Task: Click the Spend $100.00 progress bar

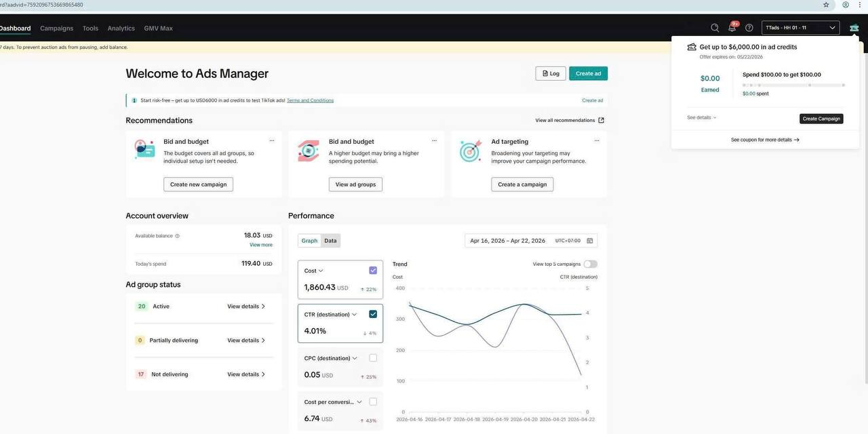Action: coord(794,85)
